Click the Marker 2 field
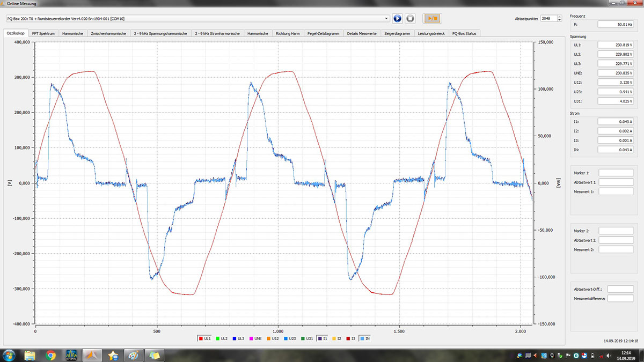The height and width of the screenshot is (362, 644). pyautogui.click(x=616, y=231)
